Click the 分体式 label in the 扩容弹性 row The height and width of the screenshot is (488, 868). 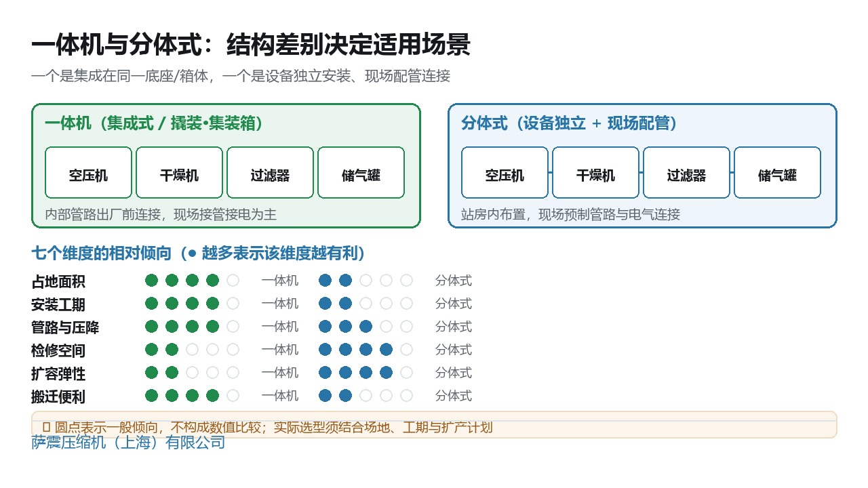[454, 373]
